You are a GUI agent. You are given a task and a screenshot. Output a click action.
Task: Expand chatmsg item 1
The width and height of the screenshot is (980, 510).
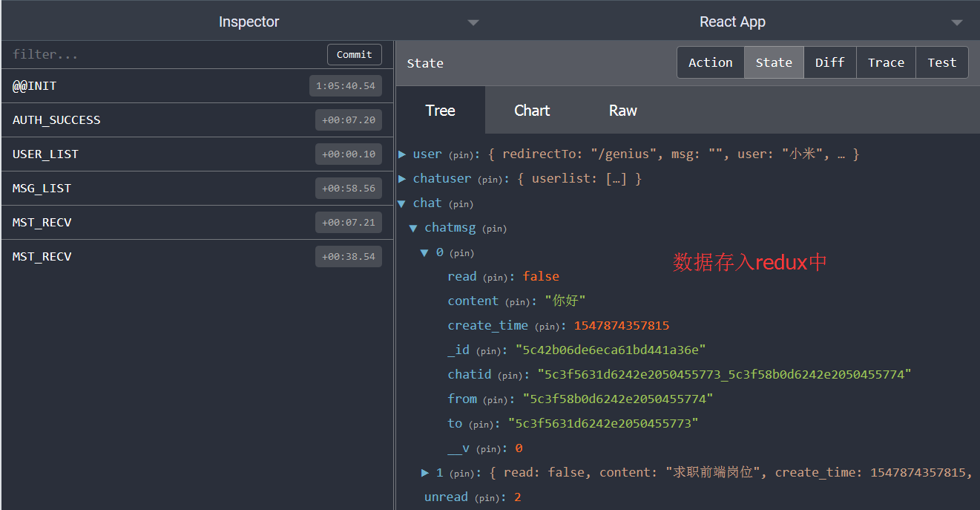pos(426,473)
